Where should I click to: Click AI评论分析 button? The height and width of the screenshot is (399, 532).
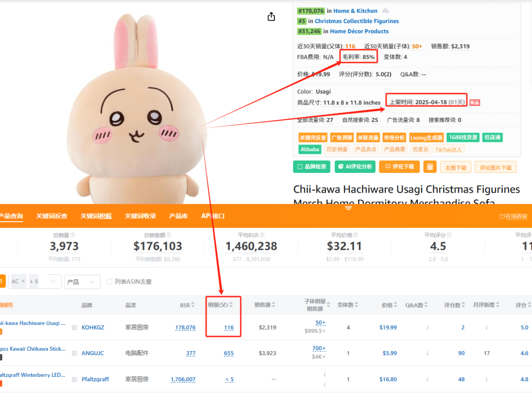(355, 166)
